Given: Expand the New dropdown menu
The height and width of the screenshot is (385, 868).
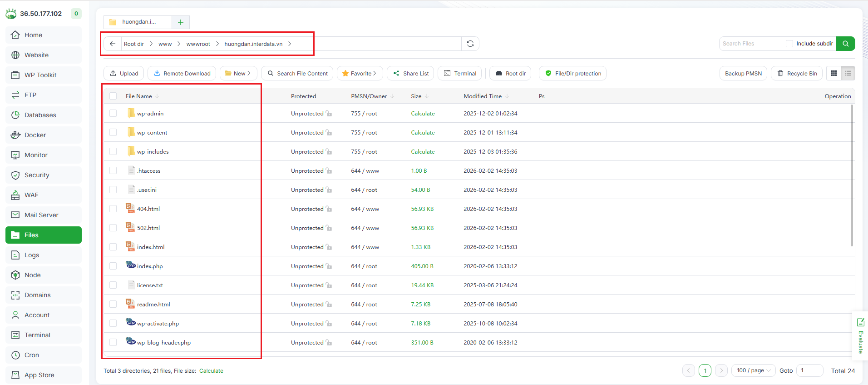Looking at the screenshot, I should (x=238, y=73).
